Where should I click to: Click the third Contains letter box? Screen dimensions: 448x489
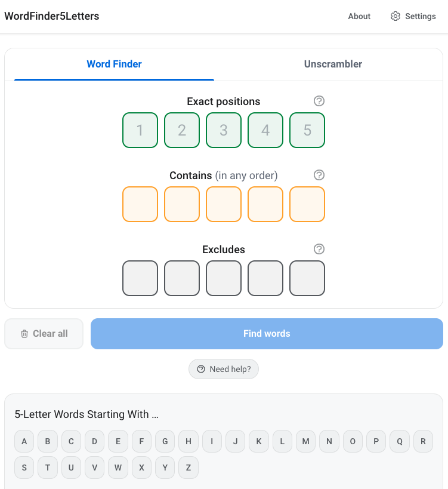click(224, 204)
